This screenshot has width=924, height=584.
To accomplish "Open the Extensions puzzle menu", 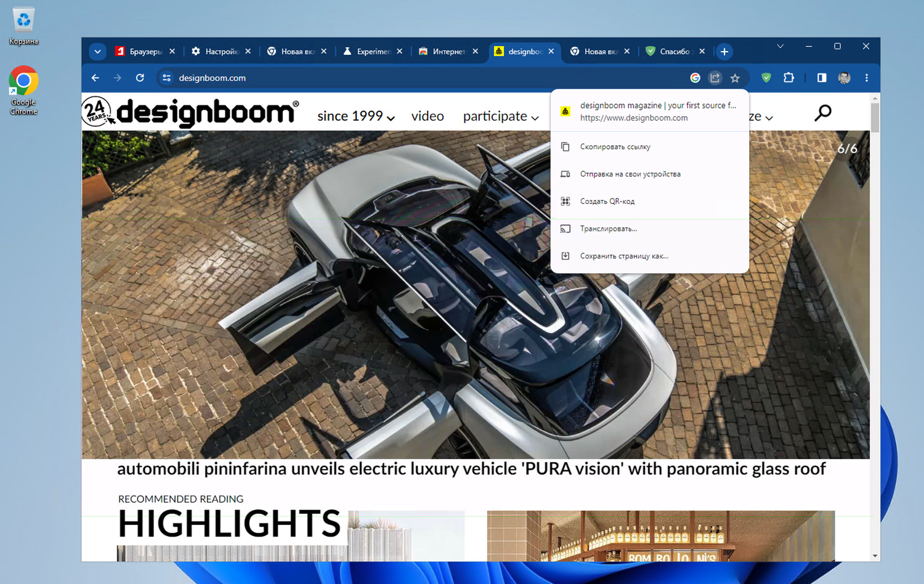I will click(788, 78).
